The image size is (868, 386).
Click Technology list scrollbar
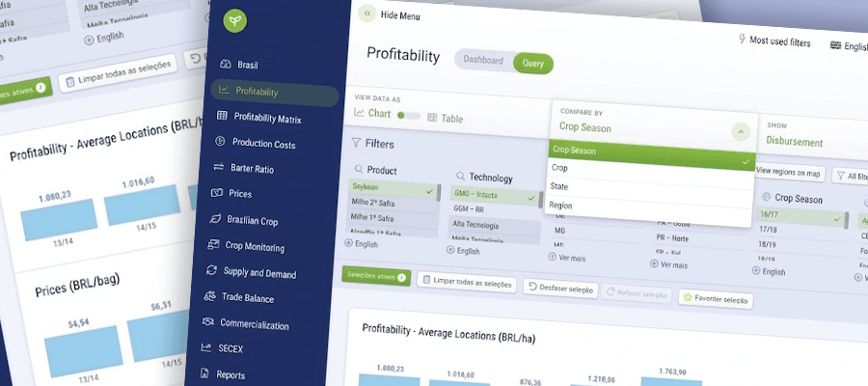tap(540, 200)
